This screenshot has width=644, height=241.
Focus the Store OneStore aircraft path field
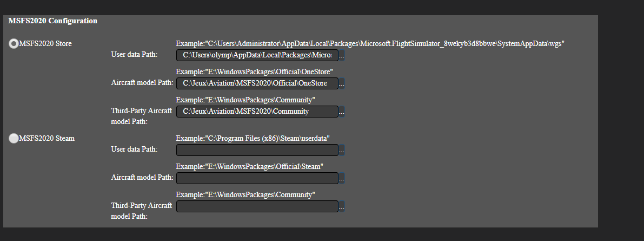tap(257, 83)
